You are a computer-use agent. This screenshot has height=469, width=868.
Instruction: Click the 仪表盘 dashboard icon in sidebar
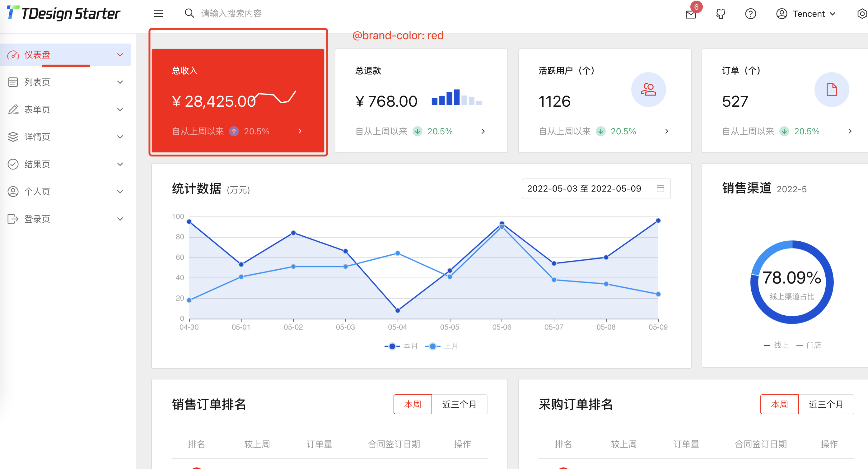point(13,55)
